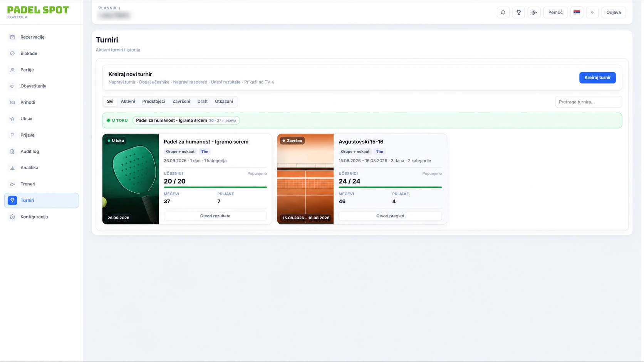Switch to the Predstojeći tab

click(x=154, y=102)
